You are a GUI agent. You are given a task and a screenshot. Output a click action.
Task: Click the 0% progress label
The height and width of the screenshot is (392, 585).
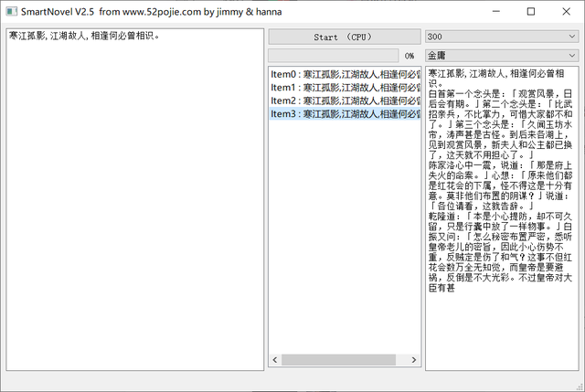[x=409, y=56]
